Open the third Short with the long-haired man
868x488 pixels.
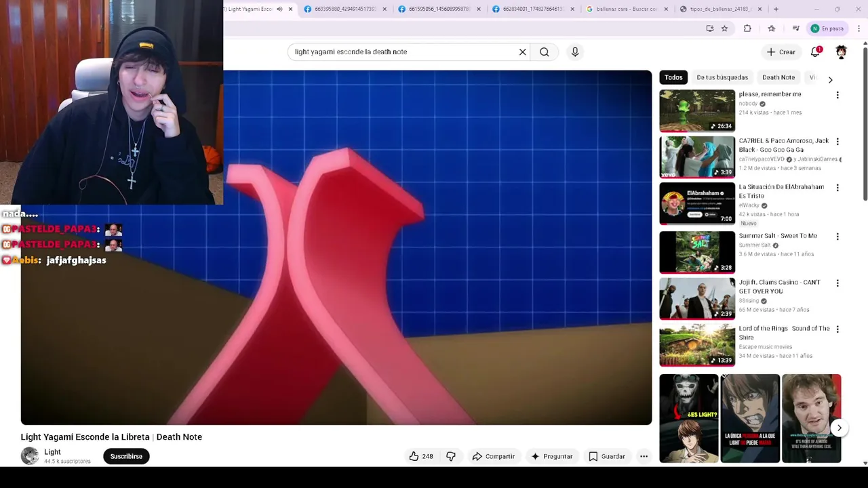pos(811,418)
